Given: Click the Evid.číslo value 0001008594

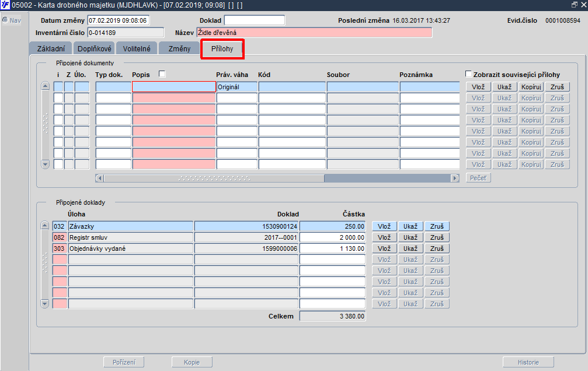Looking at the screenshot, I should [x=563, y=20].
